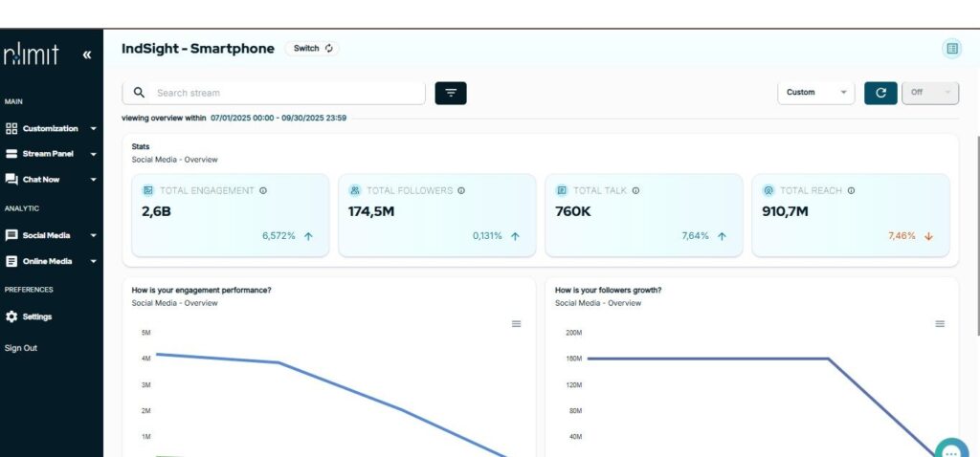
Task: Click the 2,6B total engagement value
Action: (156, 211)
